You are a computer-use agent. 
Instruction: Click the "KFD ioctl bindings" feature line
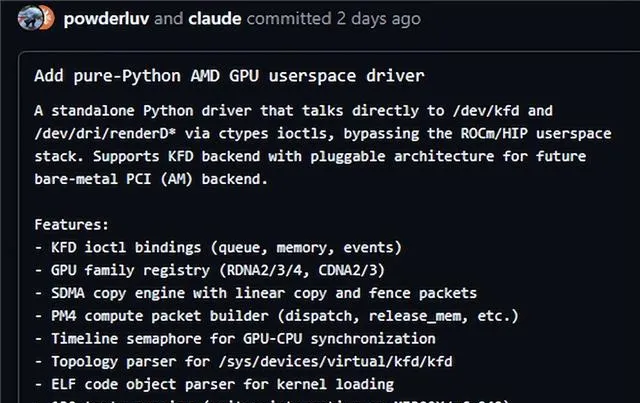[x=218, y=247]
